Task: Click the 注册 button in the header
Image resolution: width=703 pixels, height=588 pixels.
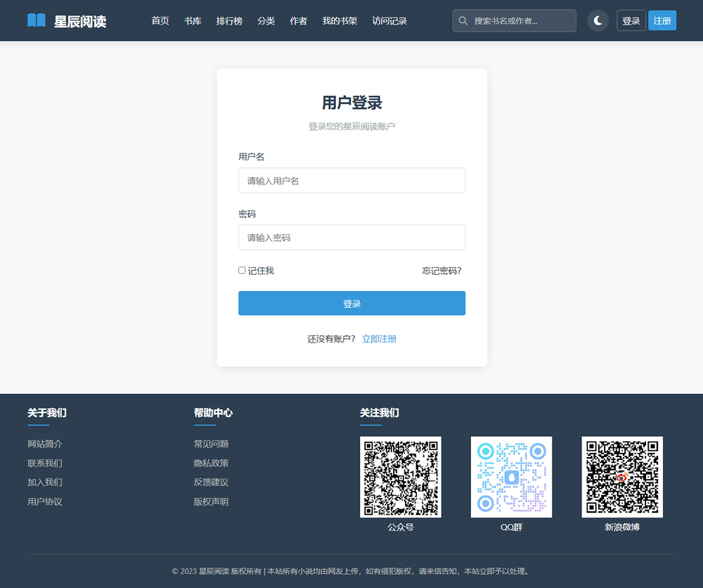Action: (662, 20)
